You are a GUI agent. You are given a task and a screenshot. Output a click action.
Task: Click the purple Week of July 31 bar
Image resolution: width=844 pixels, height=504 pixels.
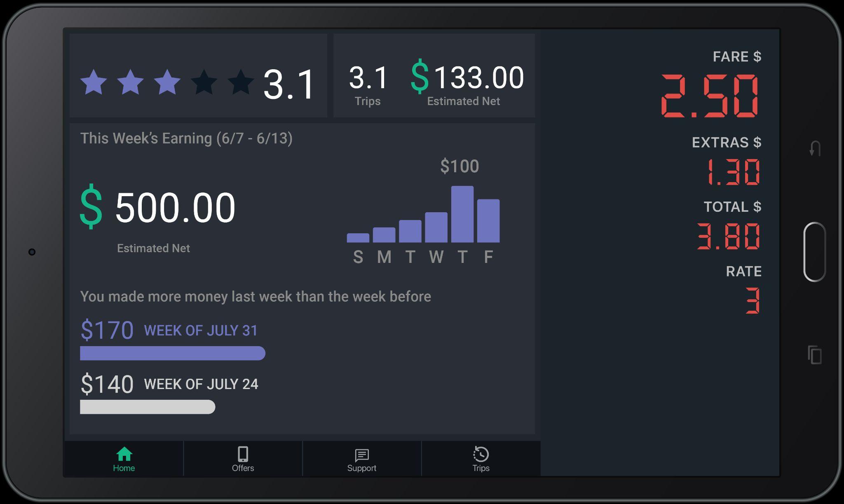click(172, 354)
